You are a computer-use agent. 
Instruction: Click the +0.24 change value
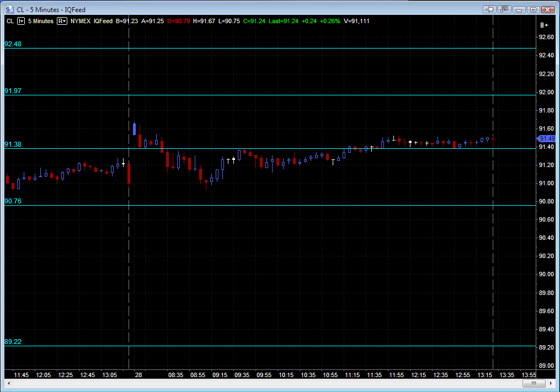310,21
